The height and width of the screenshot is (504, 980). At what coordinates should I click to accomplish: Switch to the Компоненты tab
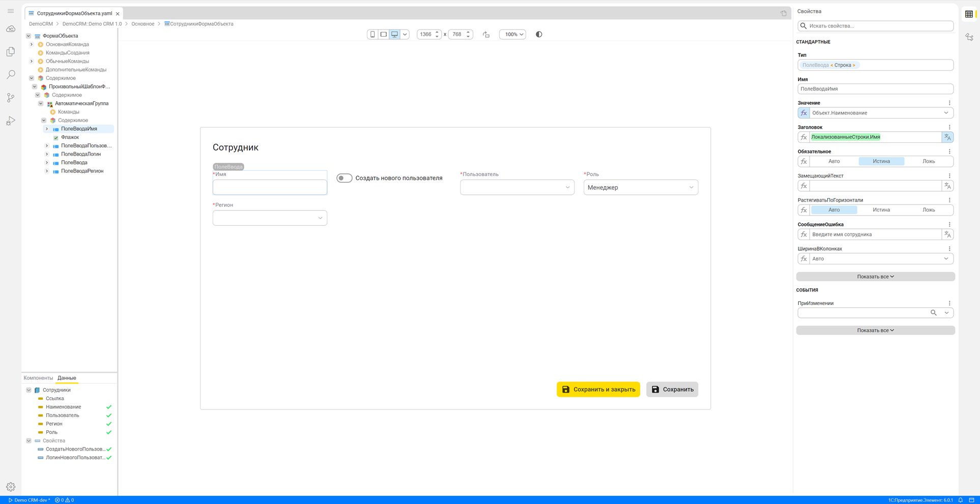pyautogui.click(x=38, y=378)
